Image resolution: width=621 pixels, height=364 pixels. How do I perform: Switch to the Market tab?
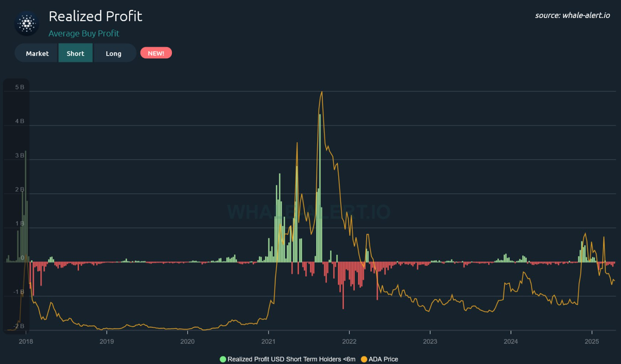tap(36, 53)
